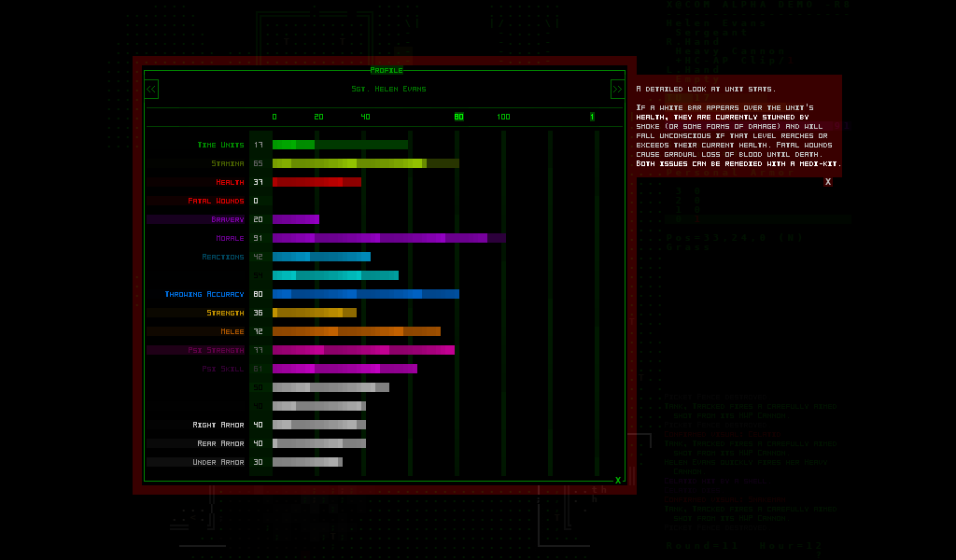Viewport: 956px width, 560px height.
Task: Click the Throwing Accuracy stat label
Action: [204, 294]
